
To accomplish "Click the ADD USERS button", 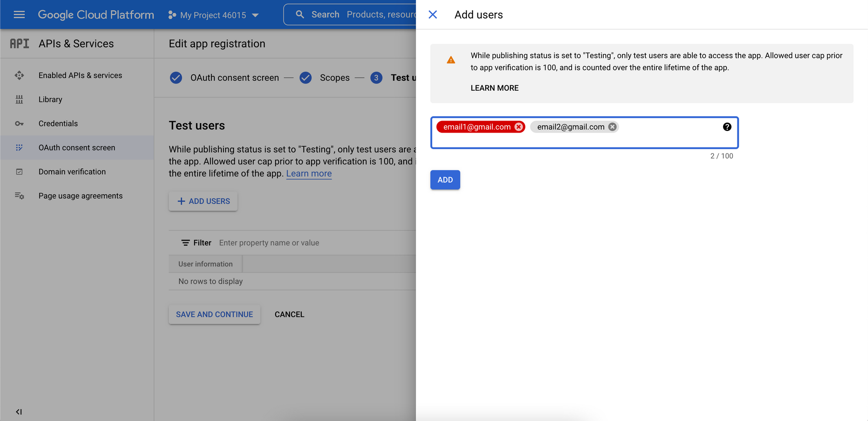I will click(x=203, y=201).
